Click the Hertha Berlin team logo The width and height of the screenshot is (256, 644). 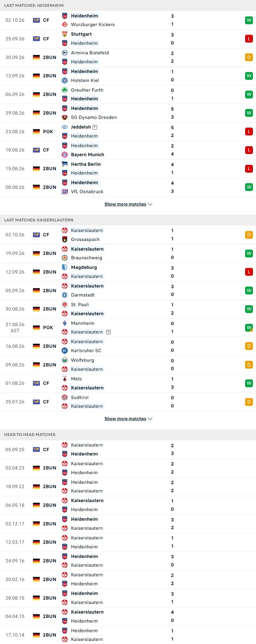point(65,164)
